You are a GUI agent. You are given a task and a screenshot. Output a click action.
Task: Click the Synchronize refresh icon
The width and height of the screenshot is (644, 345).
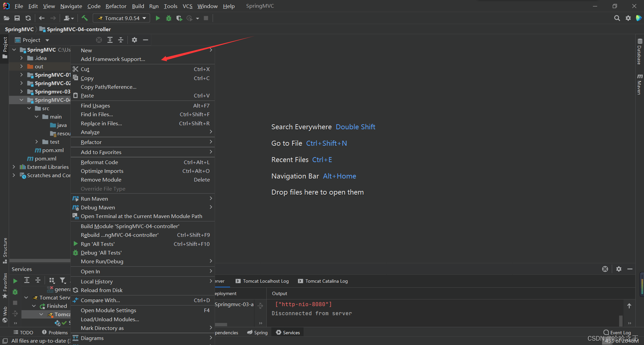[x=28, y=18]
